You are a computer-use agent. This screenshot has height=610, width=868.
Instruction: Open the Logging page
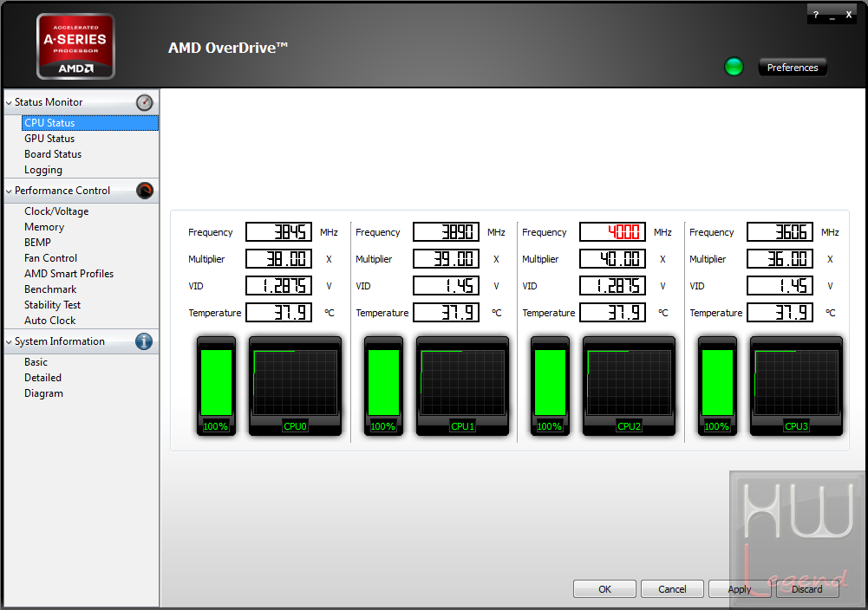[43, 171]
